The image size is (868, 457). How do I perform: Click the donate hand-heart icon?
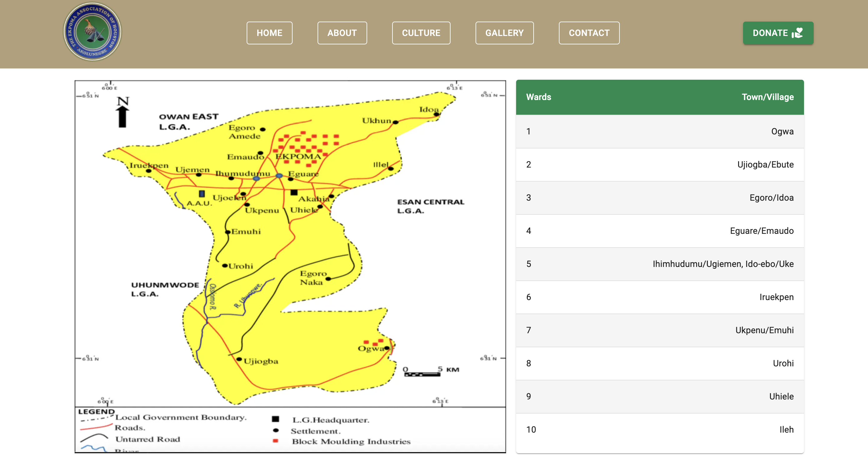point(797,33)
